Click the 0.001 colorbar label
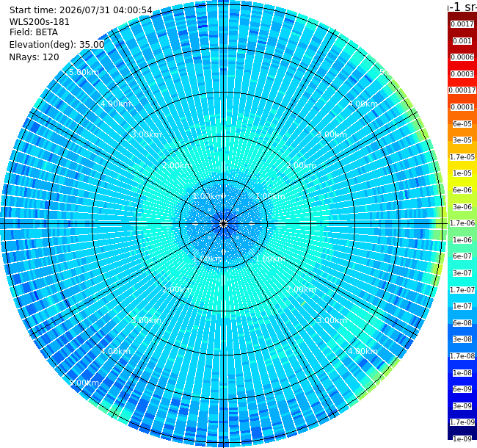477x448 pixels. pos(462,41)
